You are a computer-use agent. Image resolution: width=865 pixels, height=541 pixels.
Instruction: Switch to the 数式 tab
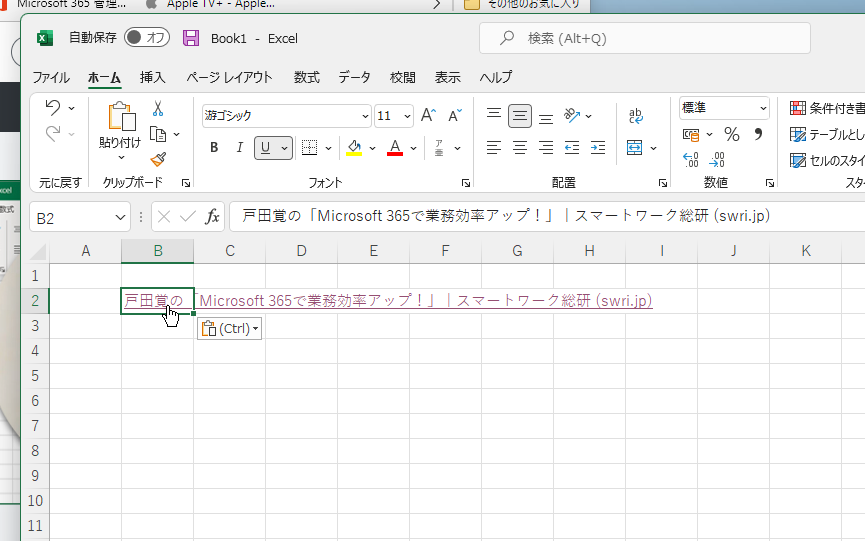coord(307,77)
